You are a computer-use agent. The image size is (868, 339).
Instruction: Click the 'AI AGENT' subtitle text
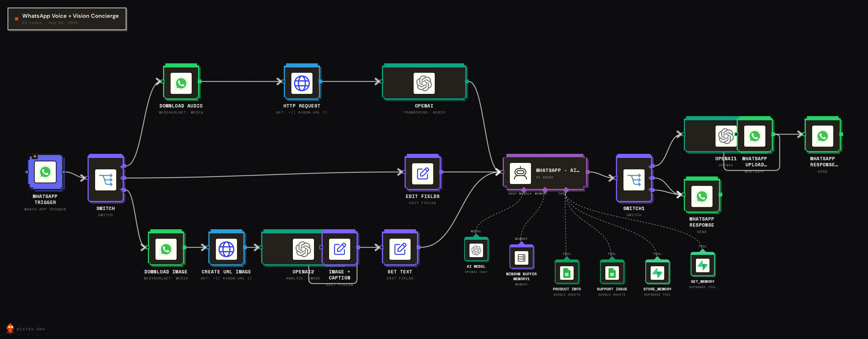[545, 177]
